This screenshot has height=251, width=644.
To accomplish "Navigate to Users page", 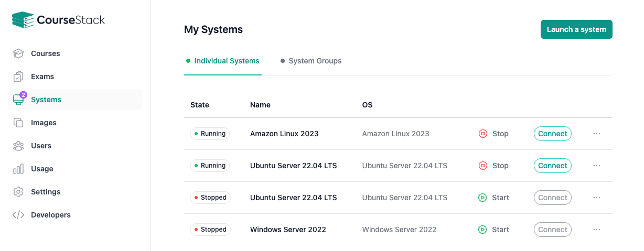I will (75, 146).
